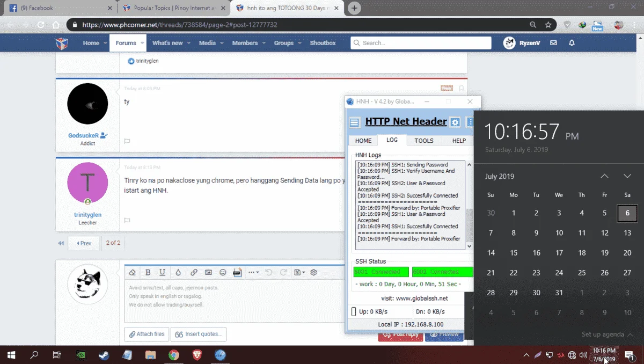Go to previous month in calendar
644x364 pixels.
(604, 176)
